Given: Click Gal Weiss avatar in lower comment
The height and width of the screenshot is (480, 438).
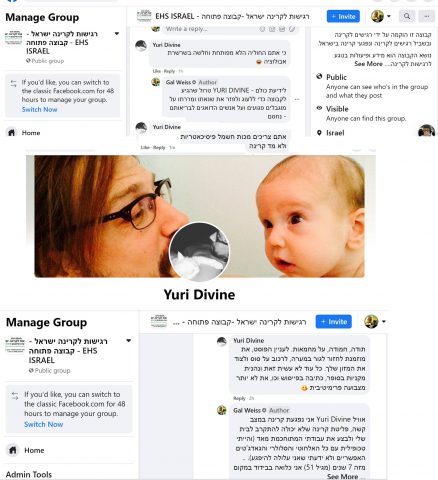Looking at the screenshot, I should coord(222,410).
